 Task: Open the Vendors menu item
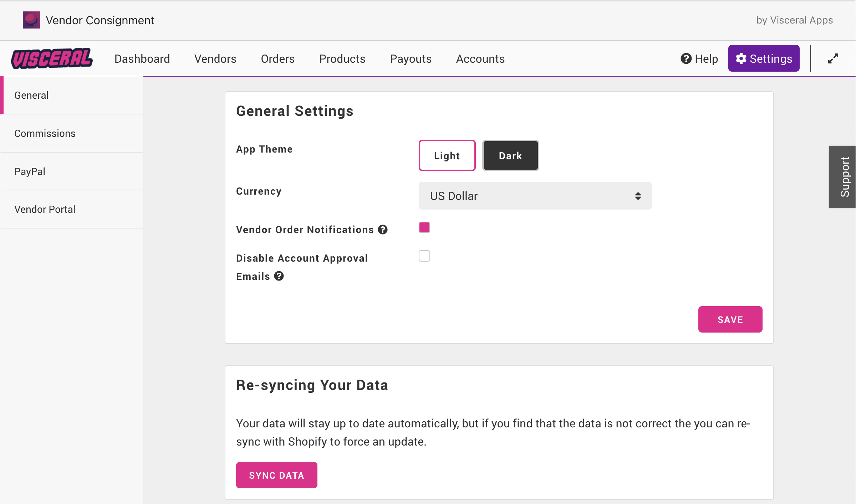pos(215,58)
